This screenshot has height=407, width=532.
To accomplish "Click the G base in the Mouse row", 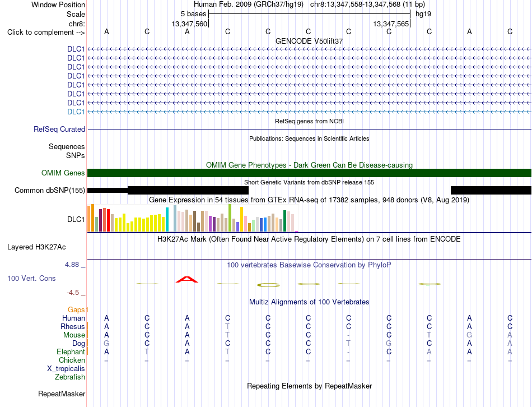I will 469,335.
